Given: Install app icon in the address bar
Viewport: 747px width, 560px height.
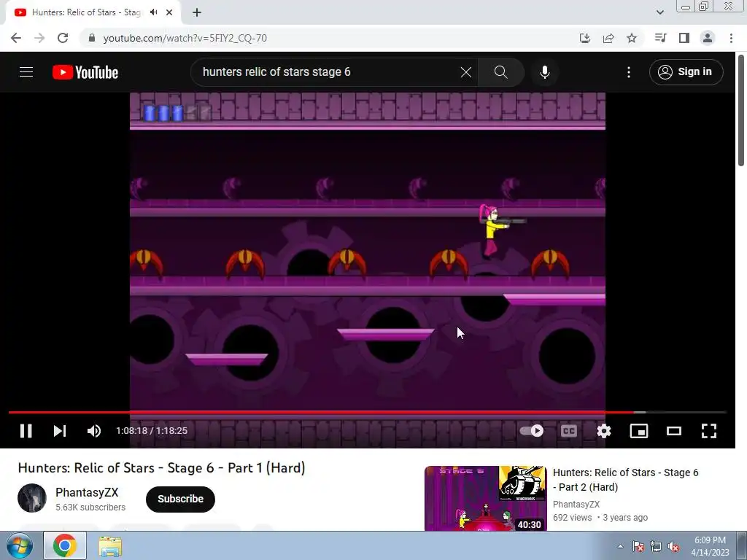Looking at the screenshot, I should tap(584, 38).
